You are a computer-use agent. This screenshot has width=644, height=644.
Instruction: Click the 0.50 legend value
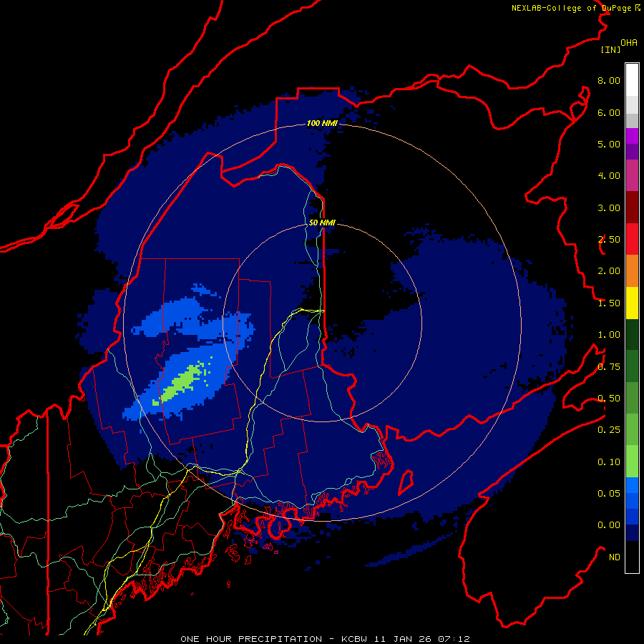point(609,399)
